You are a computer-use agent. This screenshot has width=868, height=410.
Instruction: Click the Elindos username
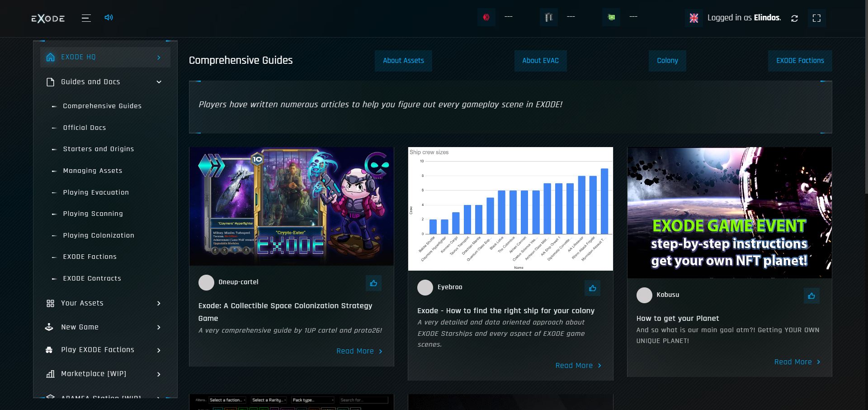pyautogui.click(x=767, y=18)
